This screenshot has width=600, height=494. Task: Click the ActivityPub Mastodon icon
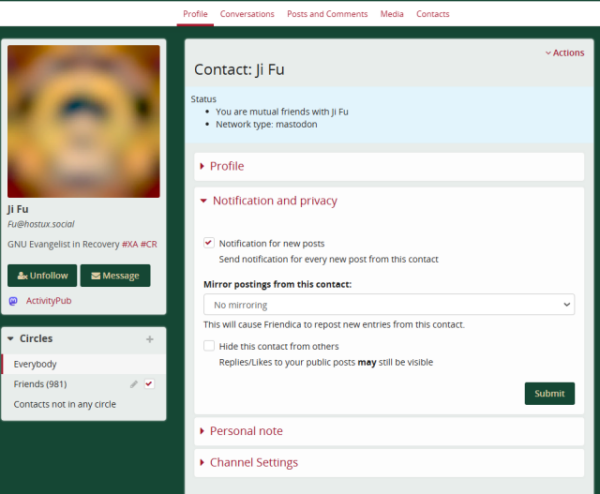coord(13,300)
